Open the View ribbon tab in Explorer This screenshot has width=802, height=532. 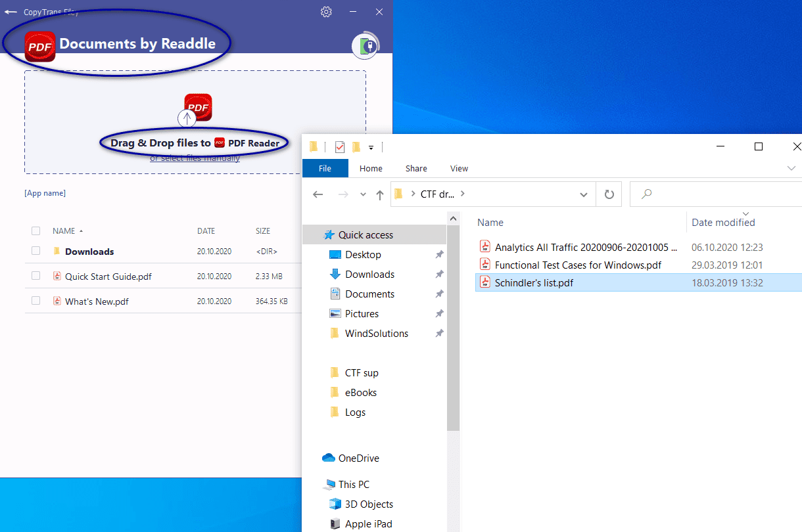pos(459,168)
